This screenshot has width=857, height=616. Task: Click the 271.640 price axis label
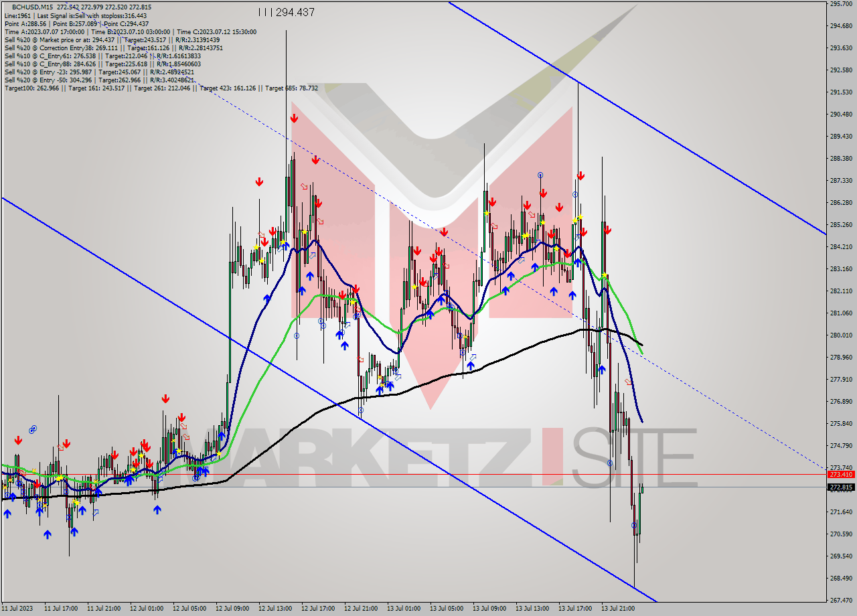(x=841, y=512)
